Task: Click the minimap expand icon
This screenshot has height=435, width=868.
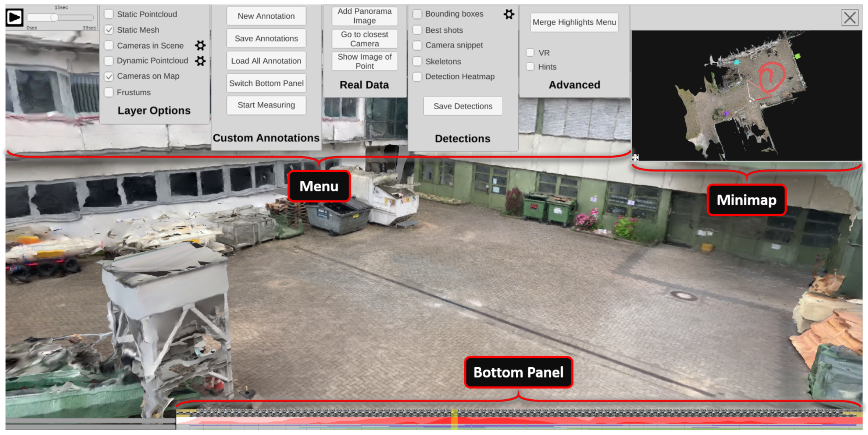Action: (x=635, y=158)
